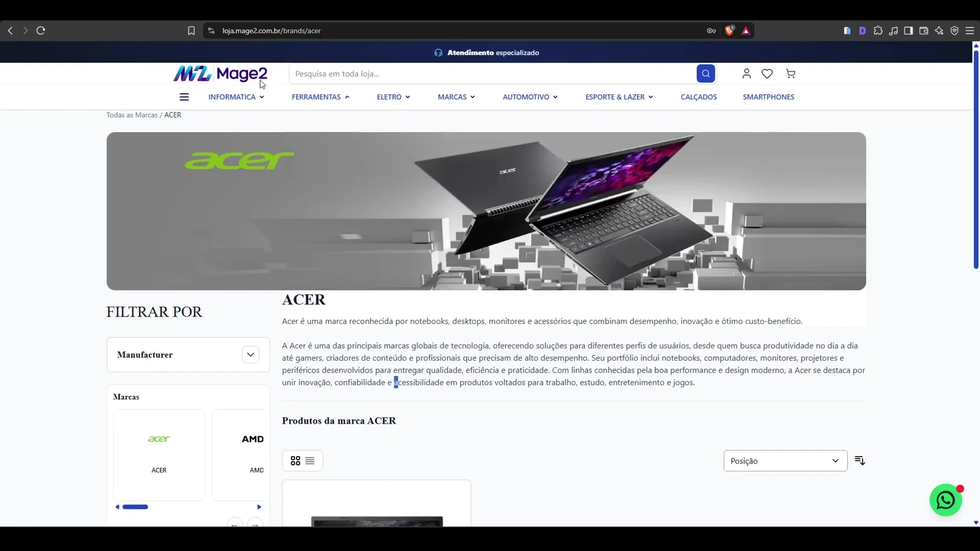Toggle the browser sidebar panel icon
Image resolution: width=980 pixels, height=551 pixels.
[908, 31]
